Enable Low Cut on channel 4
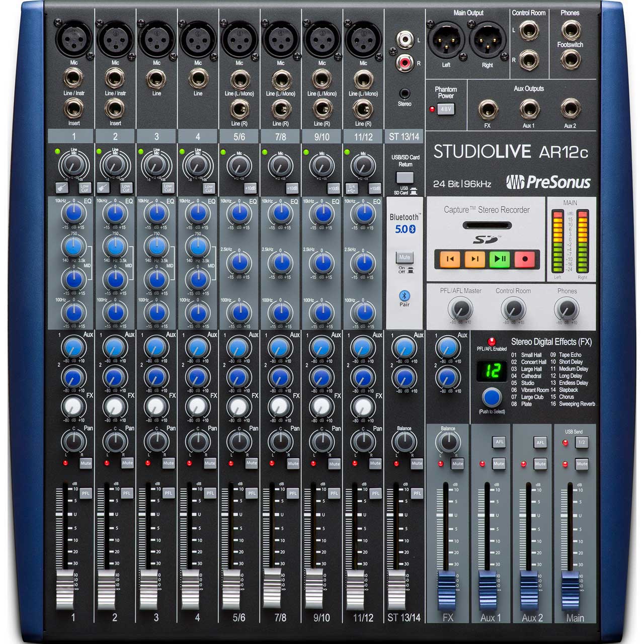Screen dimensions: 644x644 pos(209,188)
